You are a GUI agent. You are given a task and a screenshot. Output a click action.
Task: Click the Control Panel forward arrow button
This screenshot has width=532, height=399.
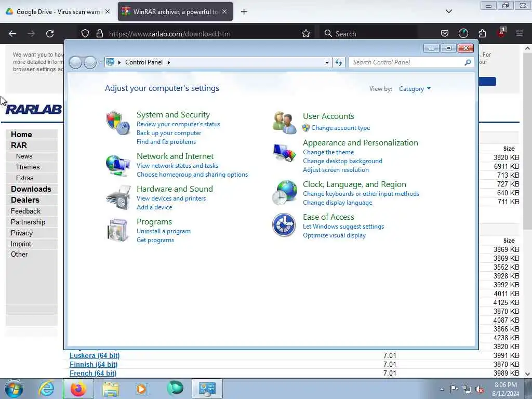[x=90, y=62]
